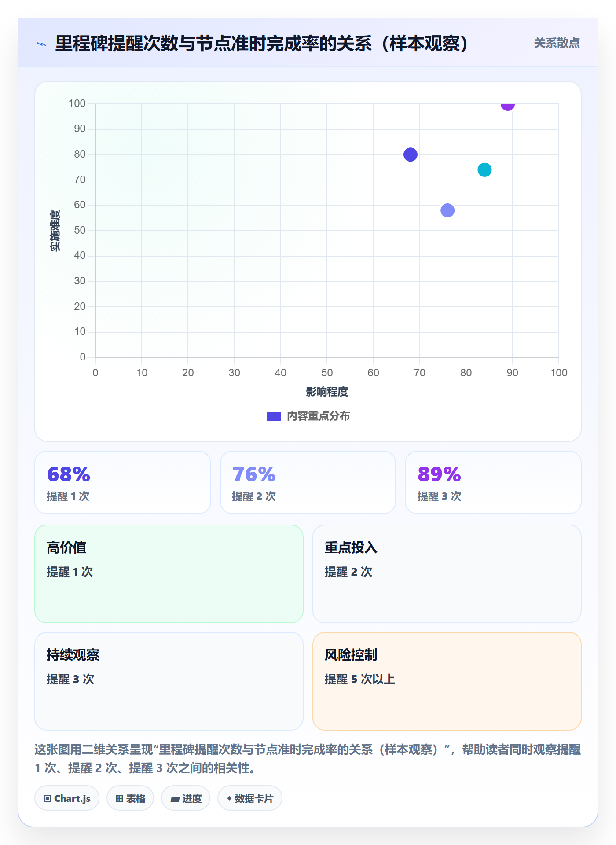The image size is (616, 845).
Task: Open the 68% 提醒 1 次 card
Action: (x=123, y=482)
